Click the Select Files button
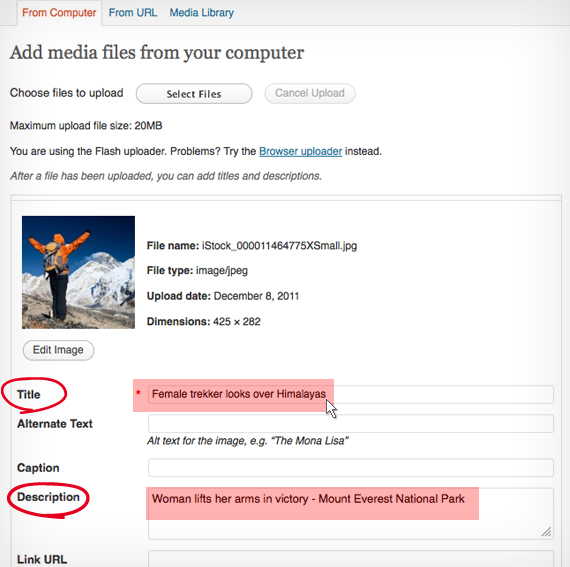This screenshot has height=567, width=570. coord(194,94)
